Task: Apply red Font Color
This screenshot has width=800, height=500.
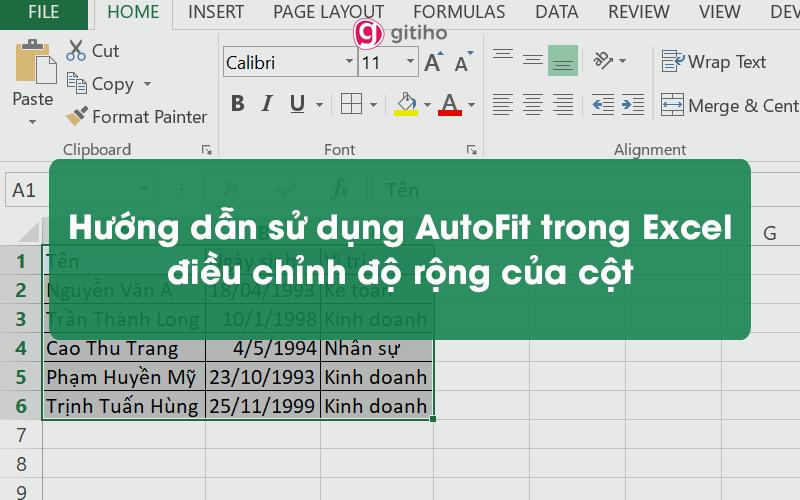Action: (x=450, y=104)
